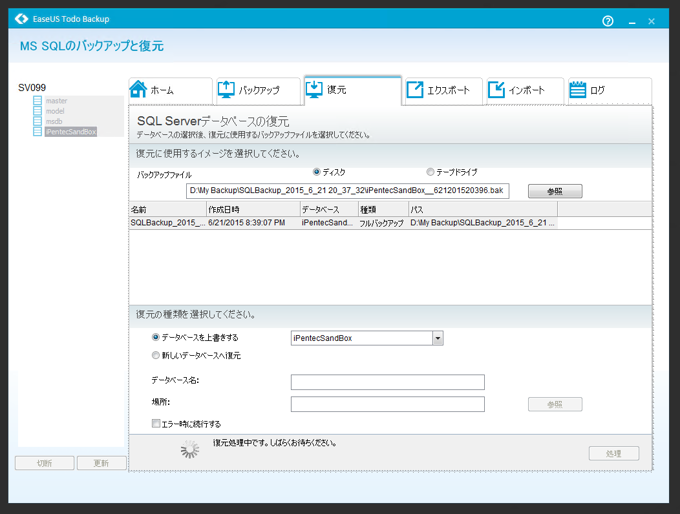The height and width of the screenshot is (514, 680).
Task: Select the ディスク radio button
Action: pyautogui.click(x=317, y=172)
